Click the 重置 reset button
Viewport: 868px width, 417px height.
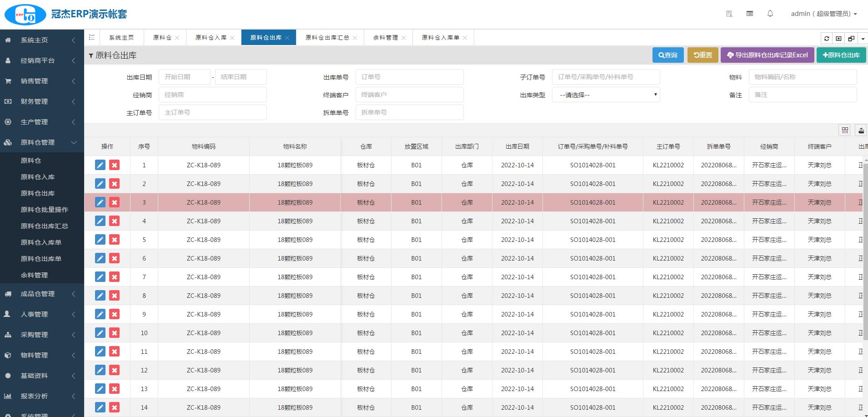pos(702,55)
